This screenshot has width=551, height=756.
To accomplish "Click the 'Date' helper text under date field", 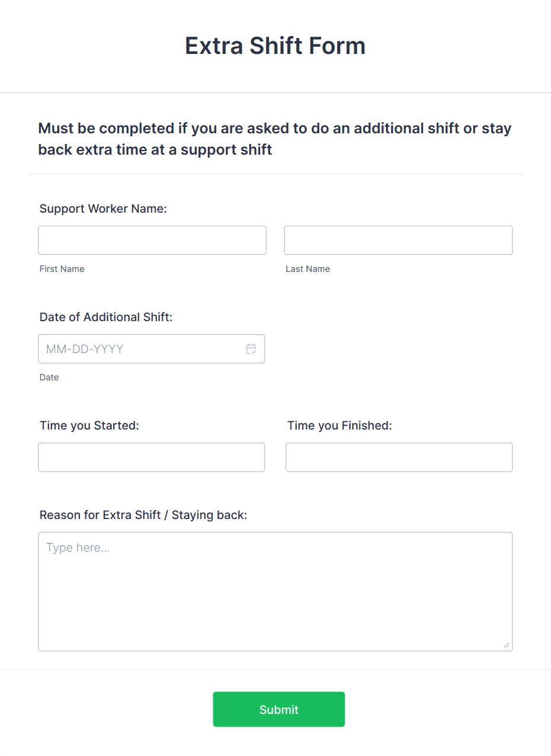I will click(x=49, y=377).
